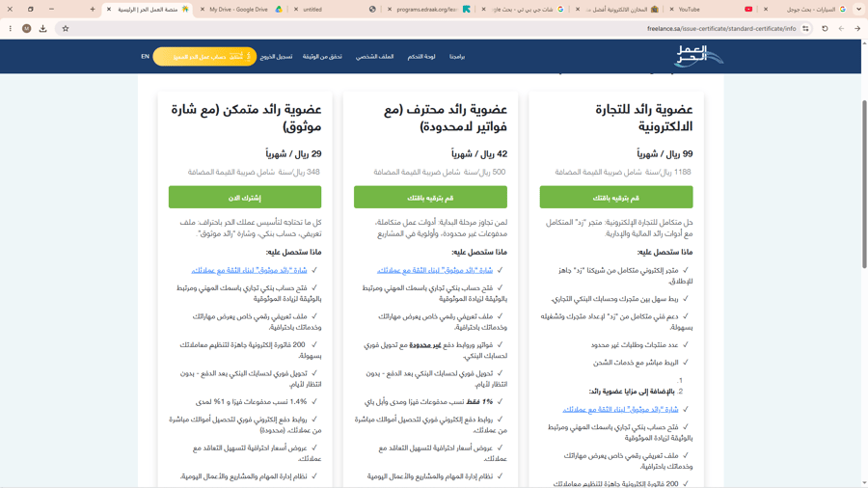This screenshot has width=868, height=488.
Task: Open tab search chevron in tab strip
Action: 858,9
